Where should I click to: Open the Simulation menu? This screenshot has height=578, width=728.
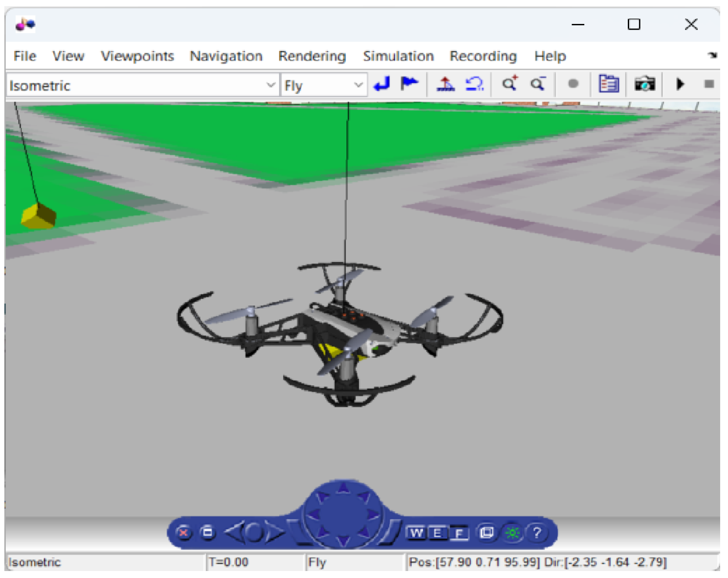(398, 56)
